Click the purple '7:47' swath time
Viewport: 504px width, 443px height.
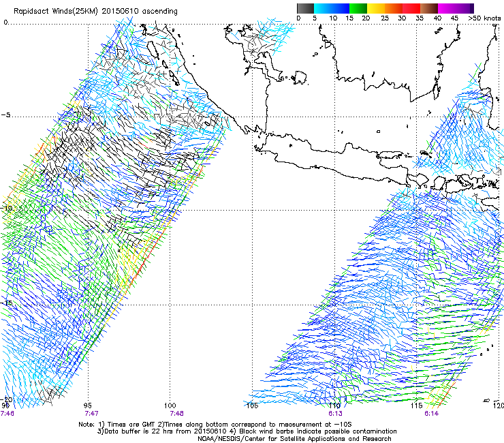coord(92,414)
